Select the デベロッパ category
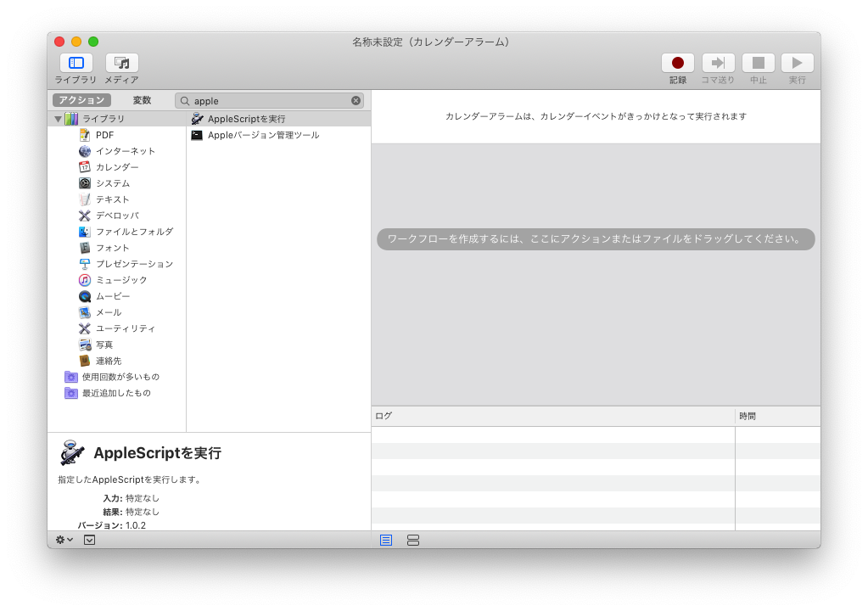This screenshot has height=611, width=868. tap(117, 216)
